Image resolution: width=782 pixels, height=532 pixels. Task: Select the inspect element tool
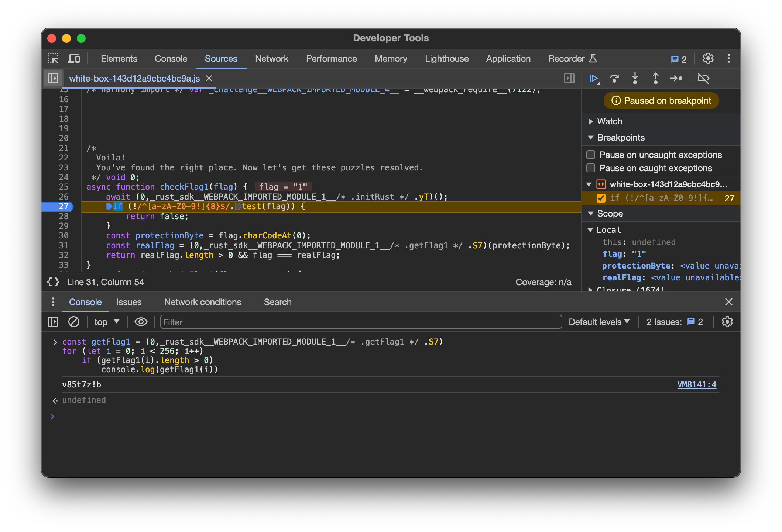tap(54, 59)
